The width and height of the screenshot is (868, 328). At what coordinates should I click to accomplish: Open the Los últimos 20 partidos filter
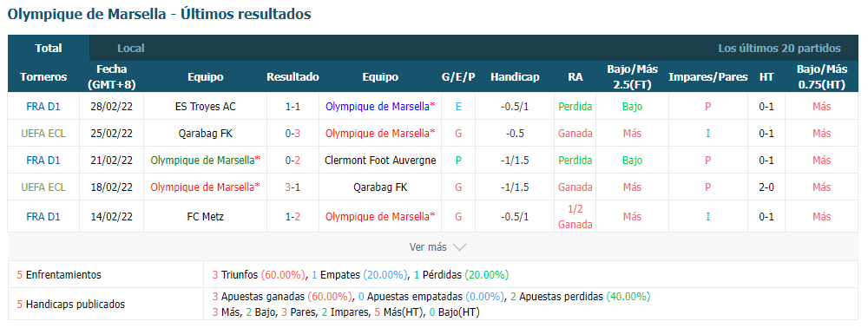tap(779, 48)
